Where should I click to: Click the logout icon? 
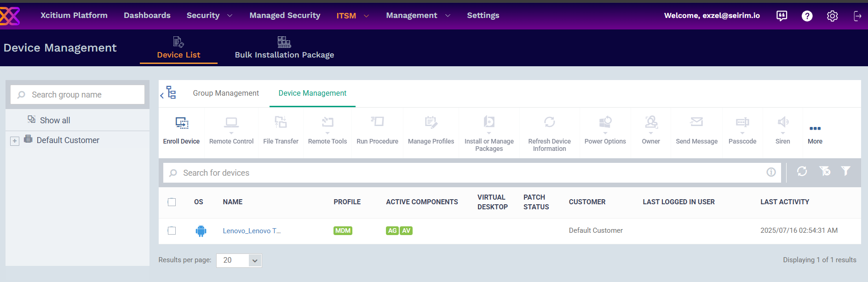[x=857, y=16]
